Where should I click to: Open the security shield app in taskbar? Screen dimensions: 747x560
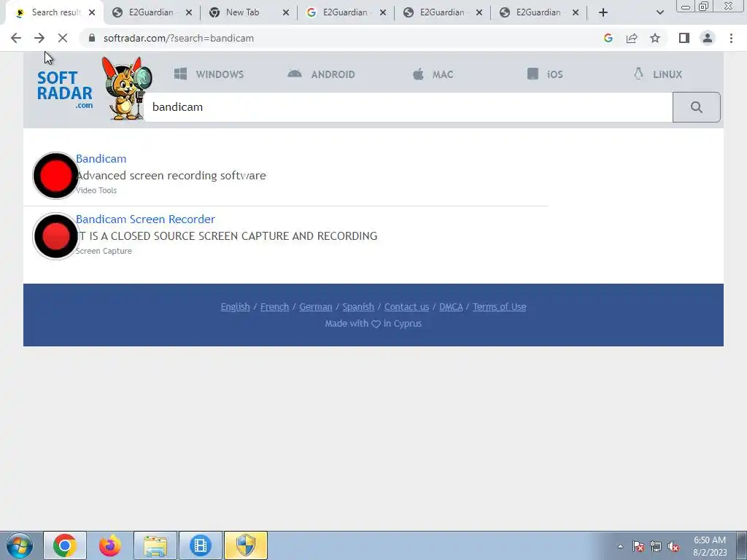click(x=246, y=545)
